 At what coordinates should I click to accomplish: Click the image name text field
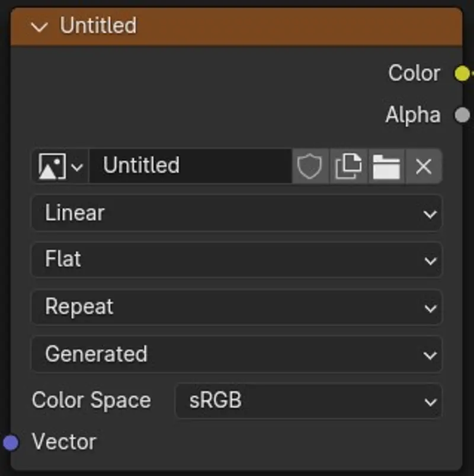[x=190, y=166]
